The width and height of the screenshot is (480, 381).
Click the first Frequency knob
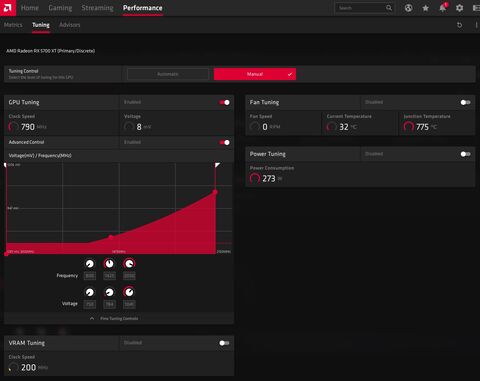click(90, 264)
